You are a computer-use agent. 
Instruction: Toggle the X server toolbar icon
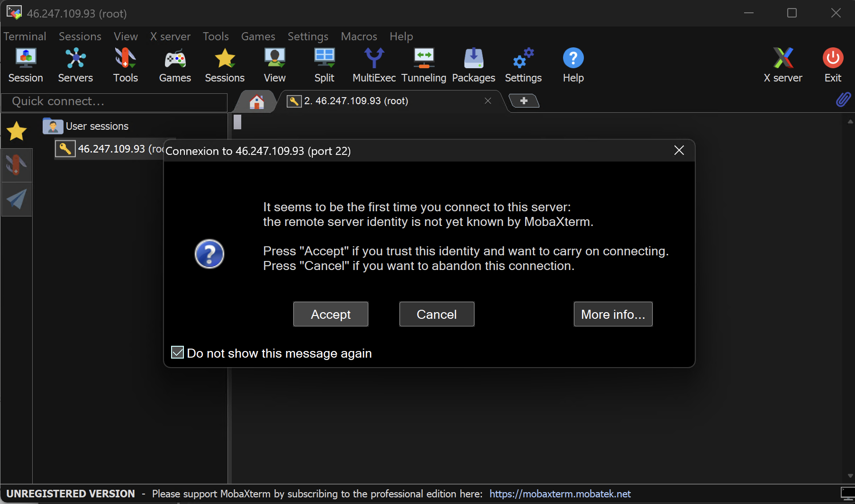(783, 65)
